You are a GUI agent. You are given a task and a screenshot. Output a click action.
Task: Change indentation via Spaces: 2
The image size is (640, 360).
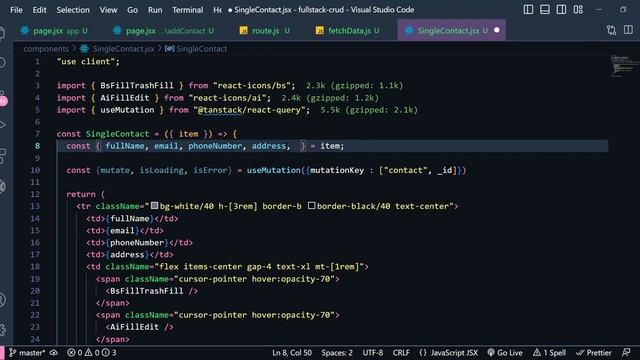(337, 353)
